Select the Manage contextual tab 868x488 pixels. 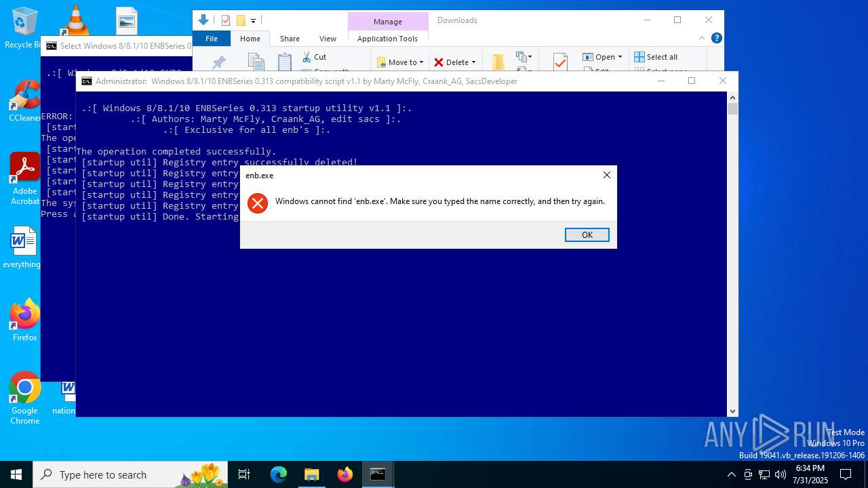(388, 22)
